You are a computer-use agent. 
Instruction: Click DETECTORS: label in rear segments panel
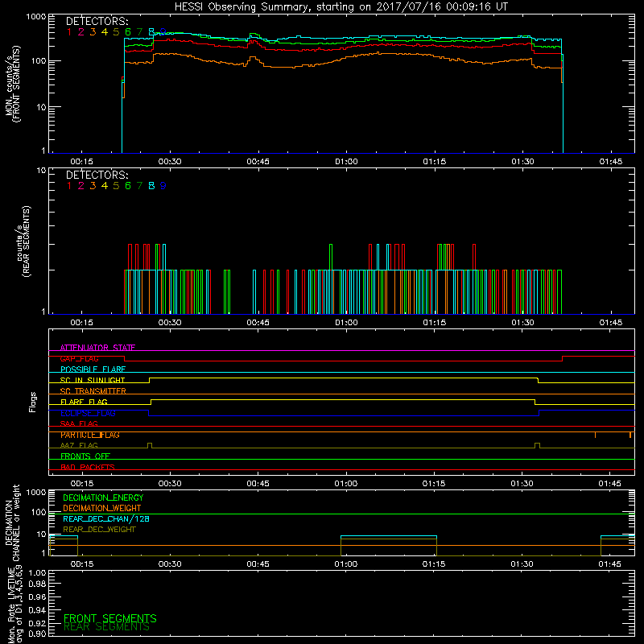click(97, 175)
